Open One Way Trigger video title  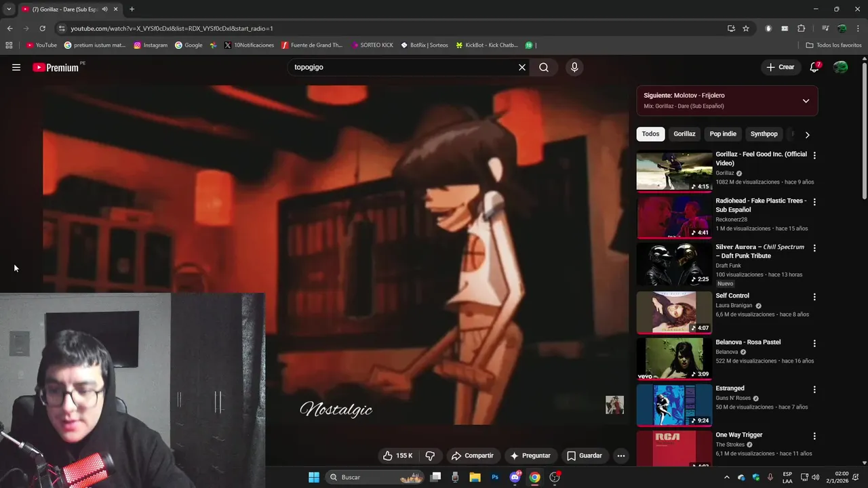(x=739, y=434)
